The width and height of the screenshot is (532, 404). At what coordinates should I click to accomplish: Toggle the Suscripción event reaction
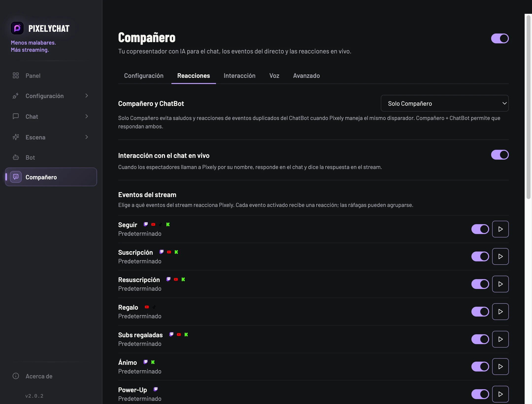(x=480, y=256)
